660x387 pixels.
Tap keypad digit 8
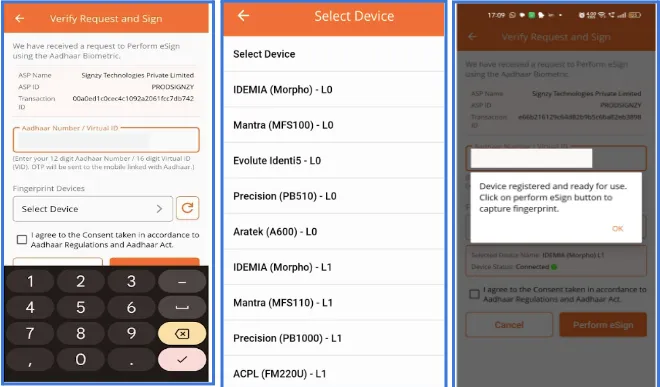tap(81, 334)
